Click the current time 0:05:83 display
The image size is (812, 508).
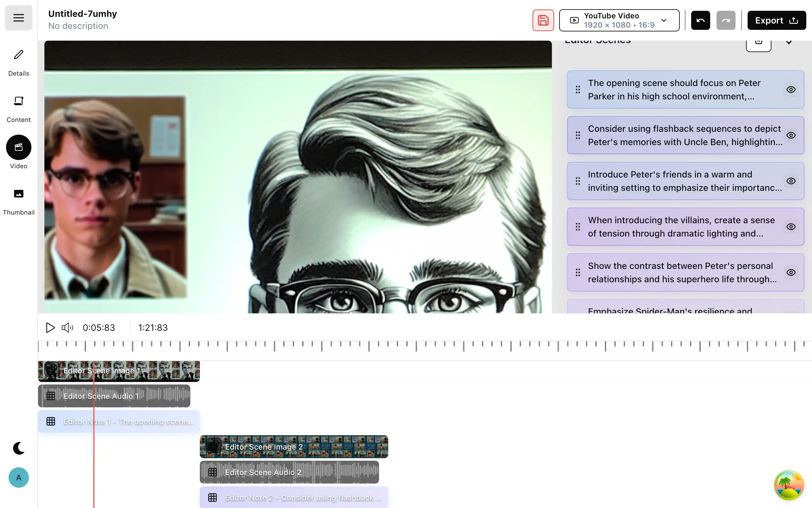(x=99, y=328)
